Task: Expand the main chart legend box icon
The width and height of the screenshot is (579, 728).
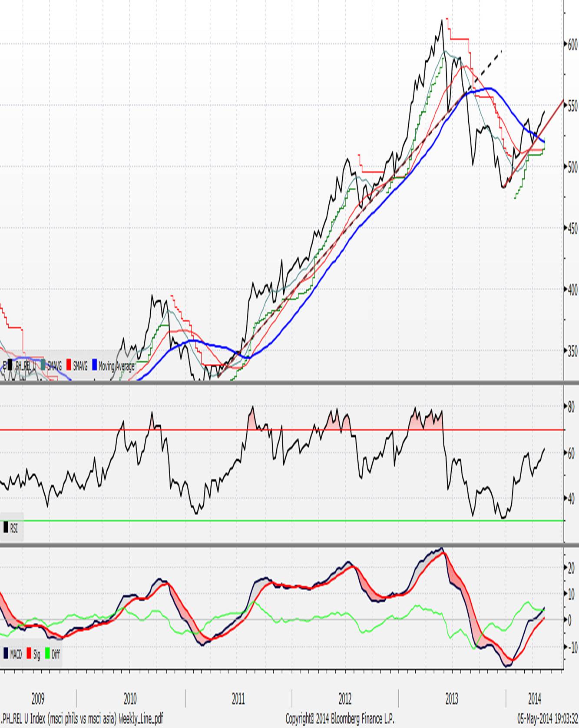Action: click(x=4, y=366)
